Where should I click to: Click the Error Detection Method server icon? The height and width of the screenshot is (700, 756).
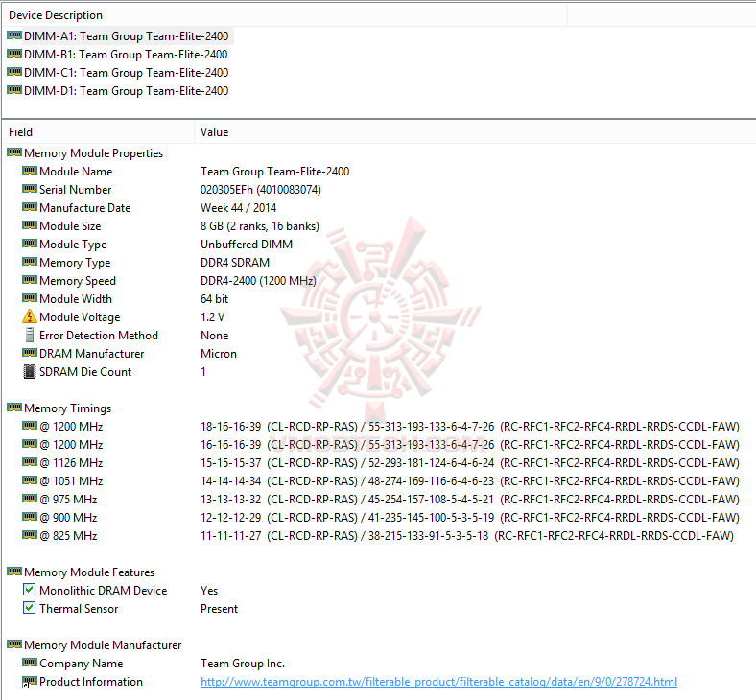(x=30, y=335)
